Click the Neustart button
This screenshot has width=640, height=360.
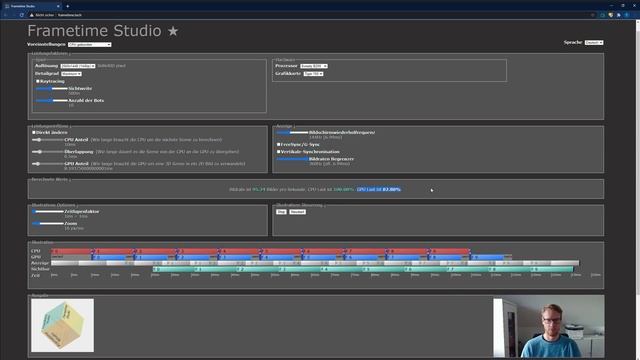coord(298,212)
